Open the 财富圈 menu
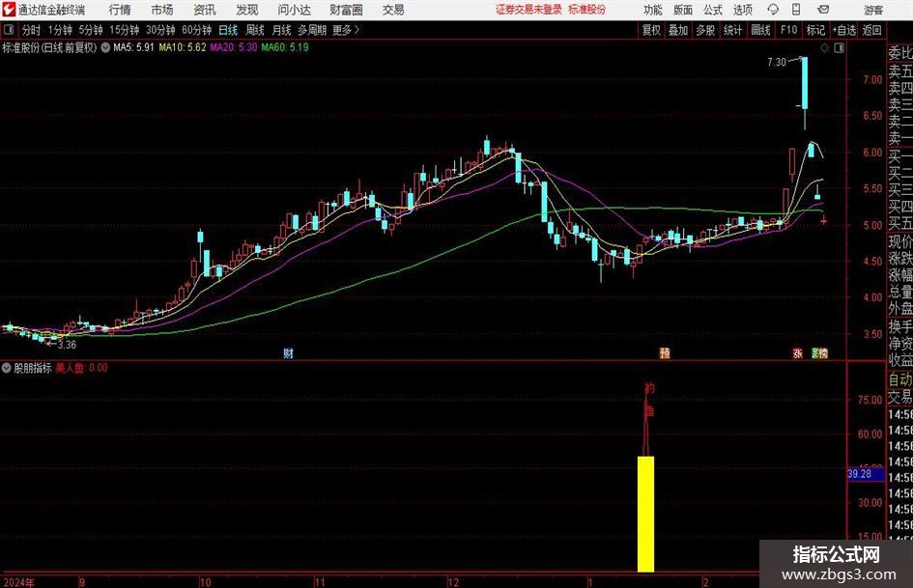Viewport: 913px width, 588px height. click(346, 10)
